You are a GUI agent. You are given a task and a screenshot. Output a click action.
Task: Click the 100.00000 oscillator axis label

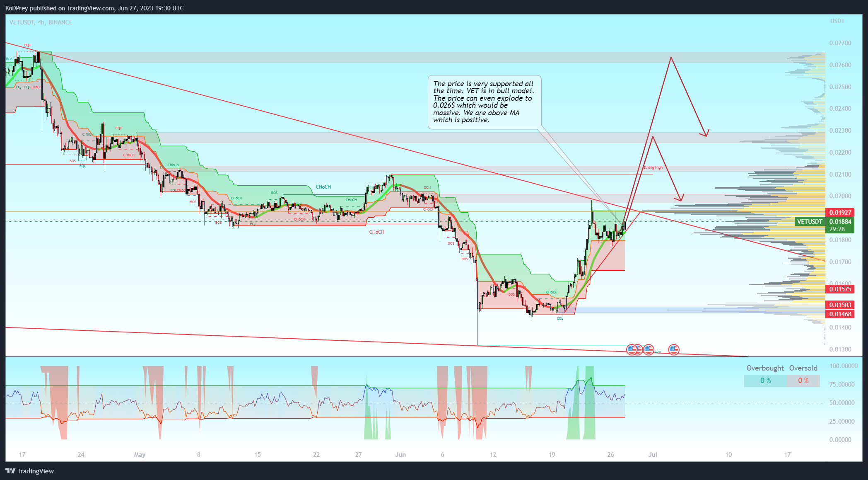(844, 366)
